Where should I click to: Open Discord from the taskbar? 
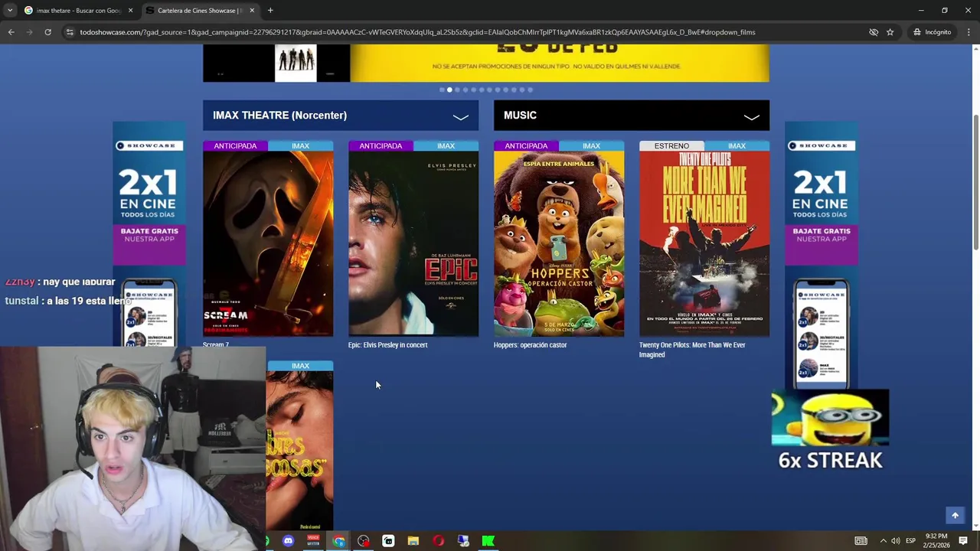tap(288, 541)
